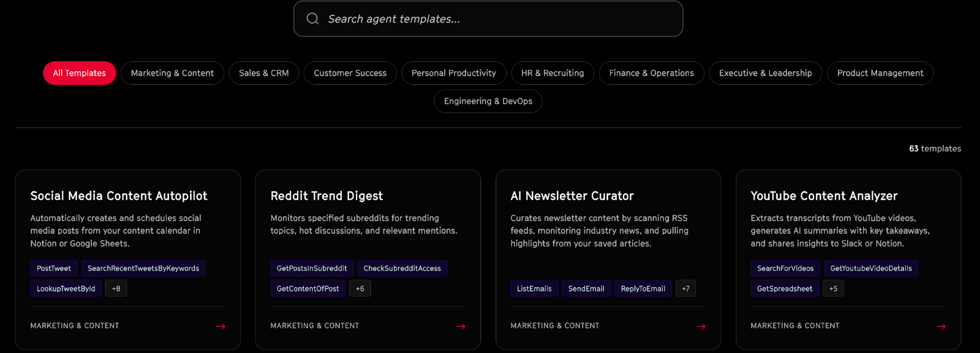Expand the +7 more tools badge
The width and height of the screenshot is (980, 353).
tap(686, 289)
